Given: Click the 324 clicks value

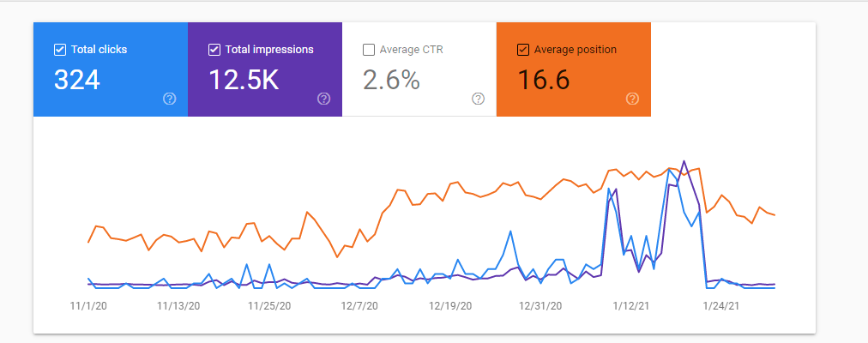Looking at the screenshot, I should [x=77, y=81].
